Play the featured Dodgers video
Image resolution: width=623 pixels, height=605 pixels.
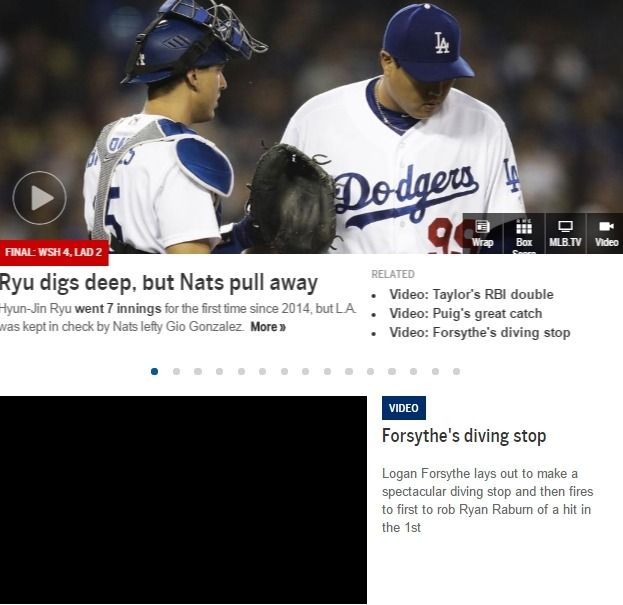tap(39, 197)
